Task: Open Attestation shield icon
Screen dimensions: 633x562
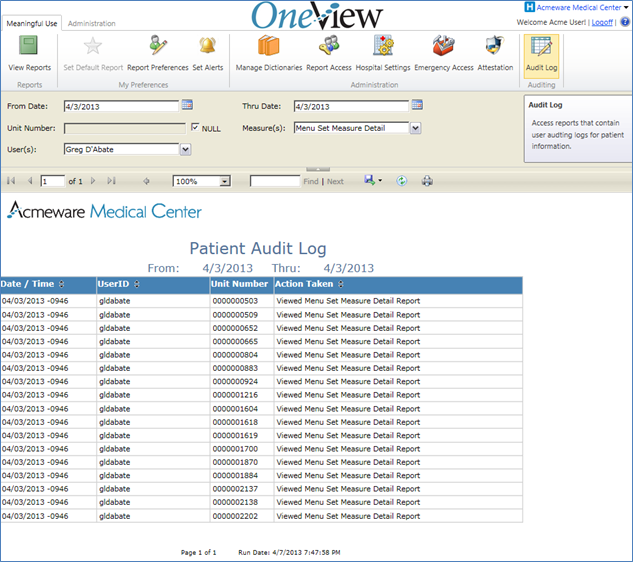Action: click(x=495, y=45)
